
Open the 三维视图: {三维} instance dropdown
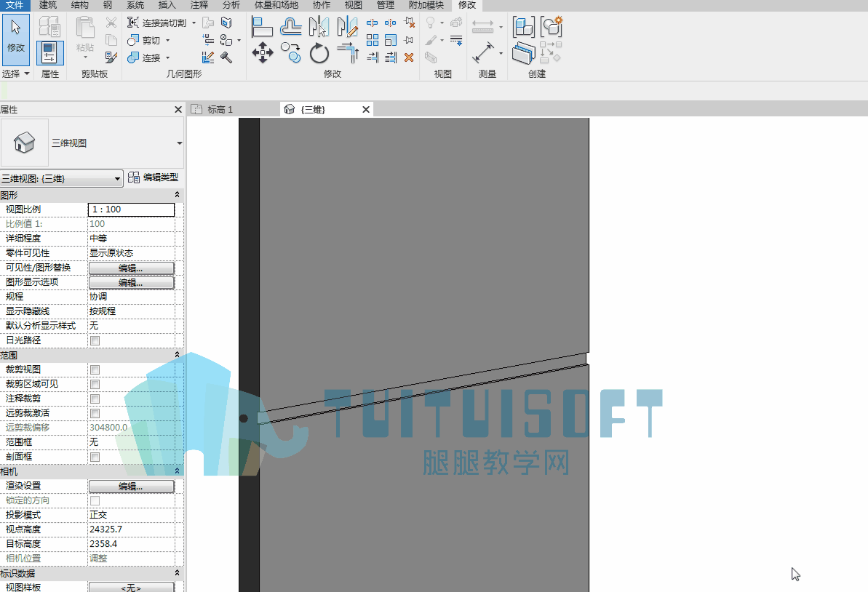pos(61,179)
